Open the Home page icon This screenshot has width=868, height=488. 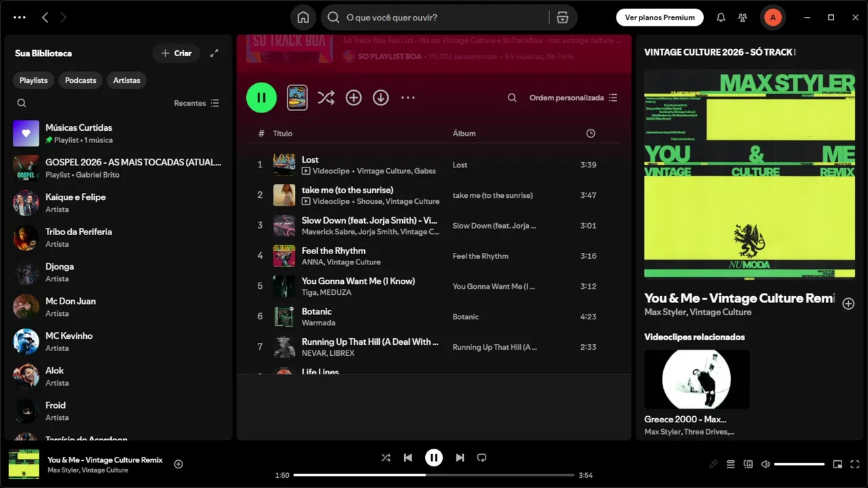point(303,18)
